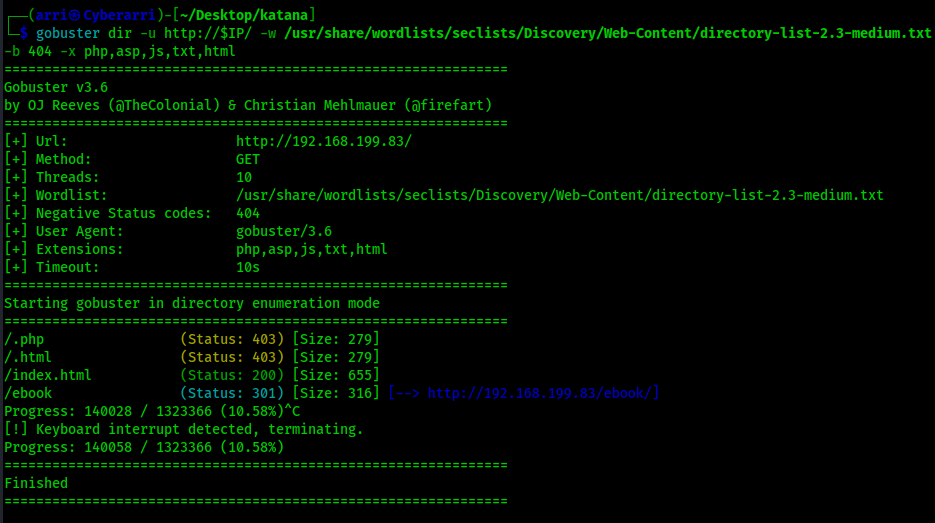935x523 pixels.
Task: Click the Negative Status codes value 404
Action: (248, 213)
